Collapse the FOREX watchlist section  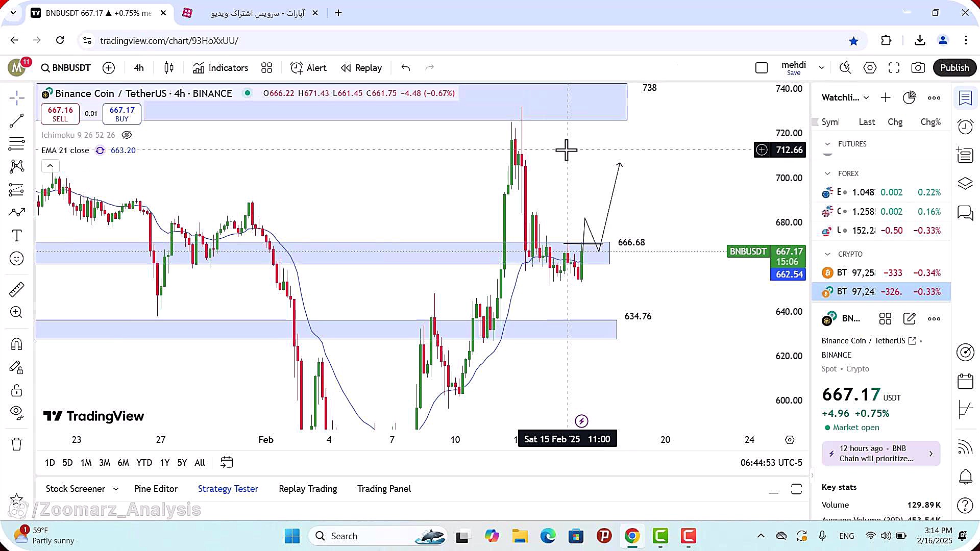(827, 173)
